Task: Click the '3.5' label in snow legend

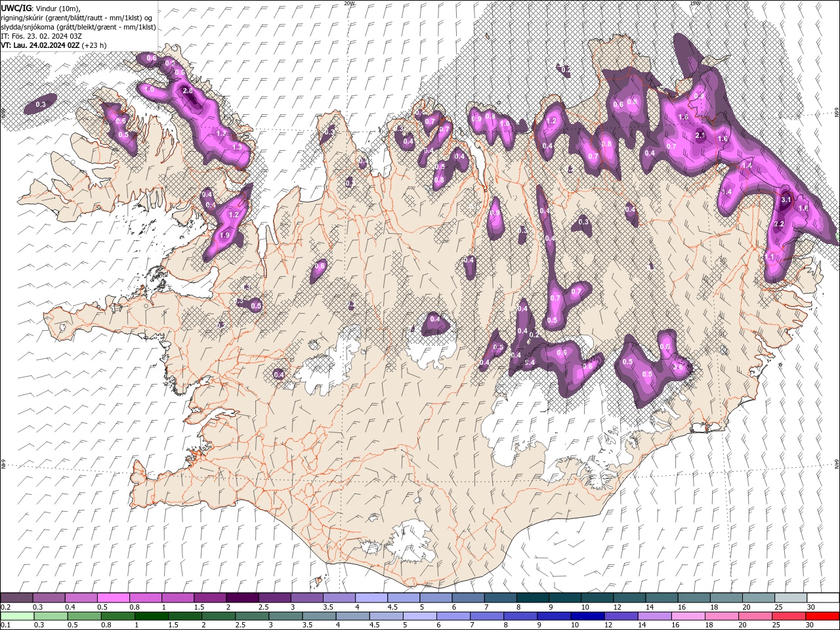Action: coord(329,607)
